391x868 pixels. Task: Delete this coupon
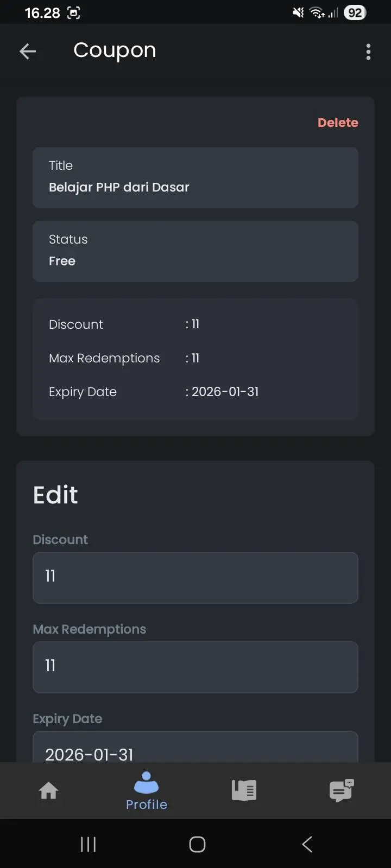[338, 123]
